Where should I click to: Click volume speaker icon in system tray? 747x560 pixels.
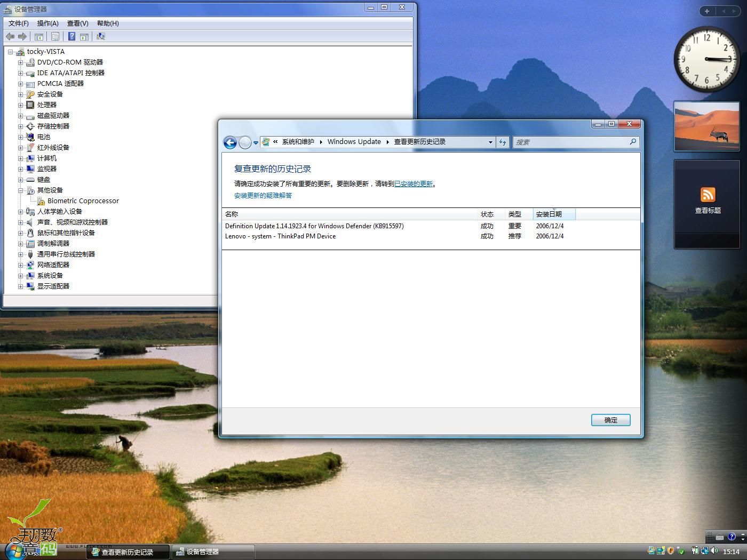[714, 550]
